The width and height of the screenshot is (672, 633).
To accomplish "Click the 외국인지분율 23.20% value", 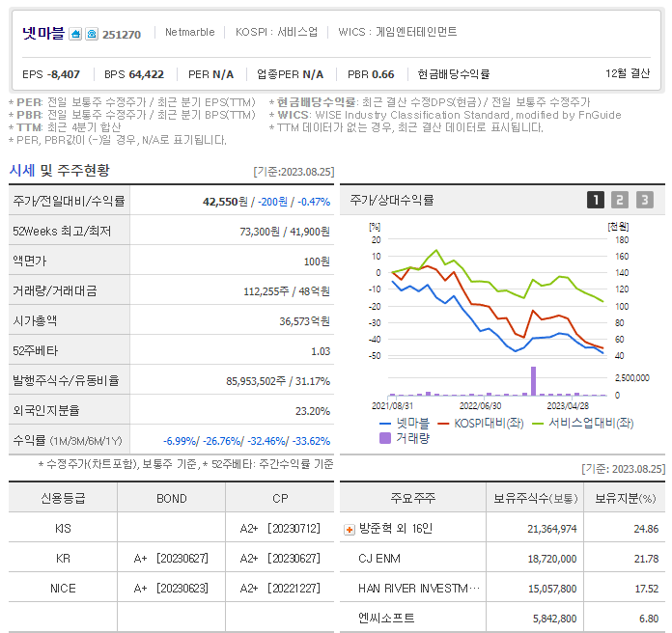I will (313, 411).
